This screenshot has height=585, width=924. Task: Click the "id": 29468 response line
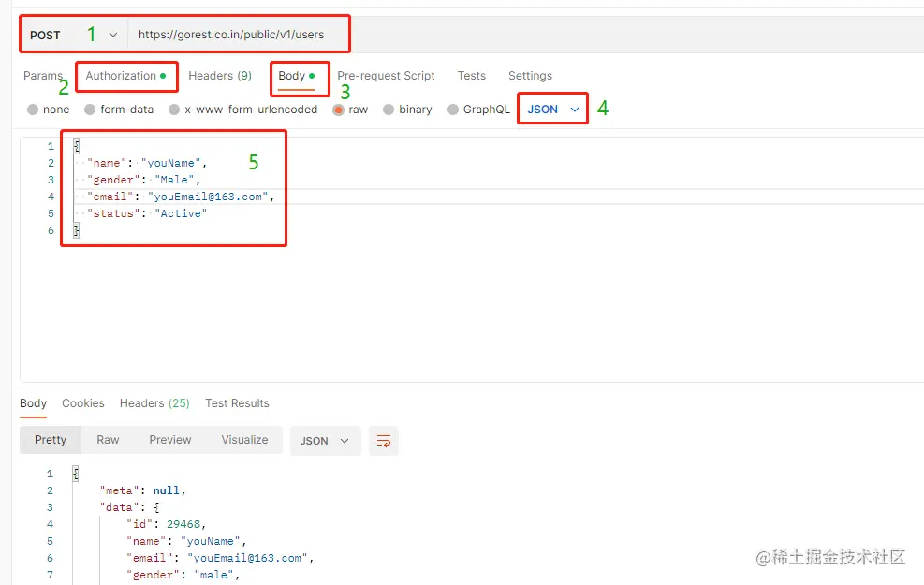[166, 524]
